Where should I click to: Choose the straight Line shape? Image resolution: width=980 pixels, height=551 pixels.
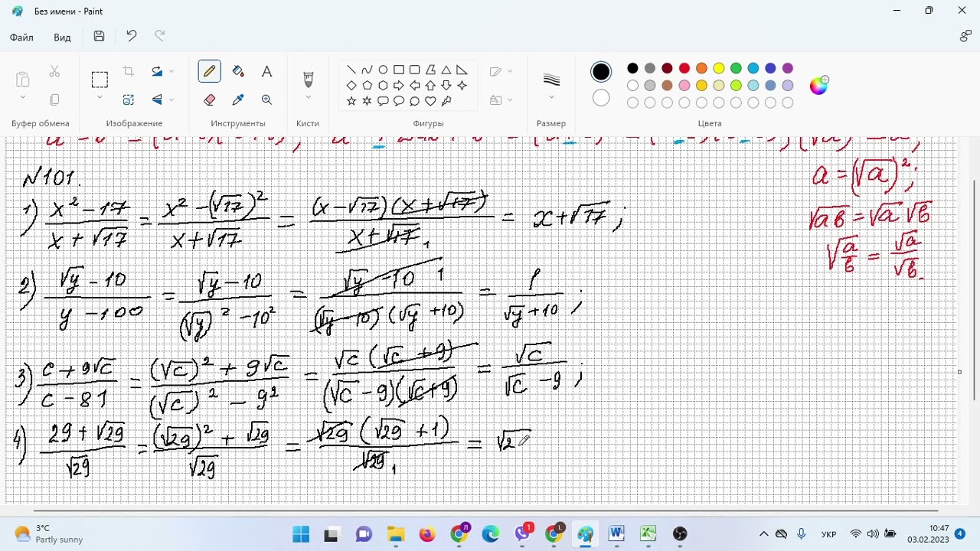point(351,70)
